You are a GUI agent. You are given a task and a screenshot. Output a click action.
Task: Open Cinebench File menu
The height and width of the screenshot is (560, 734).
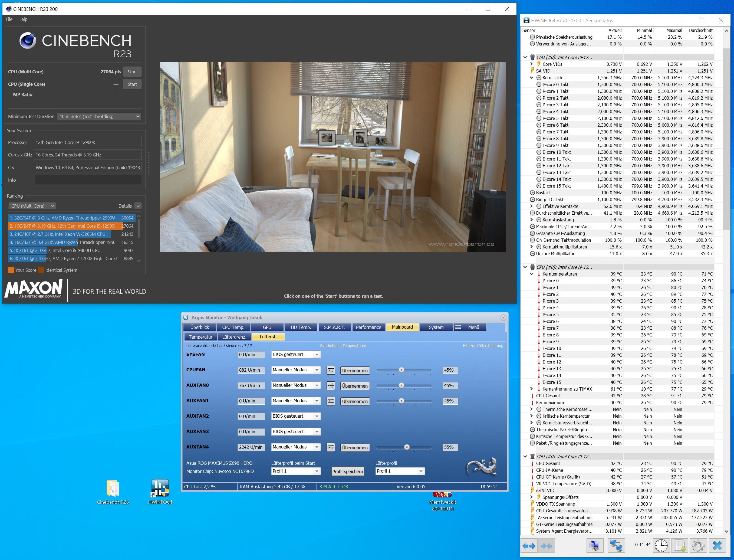(9, 19)
